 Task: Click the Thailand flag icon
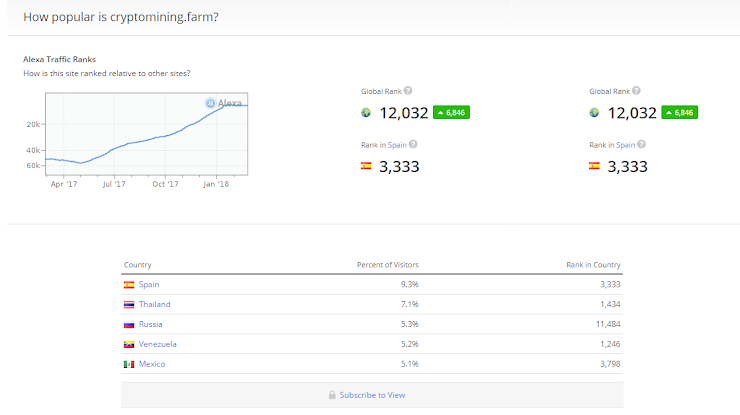[129, 305]
